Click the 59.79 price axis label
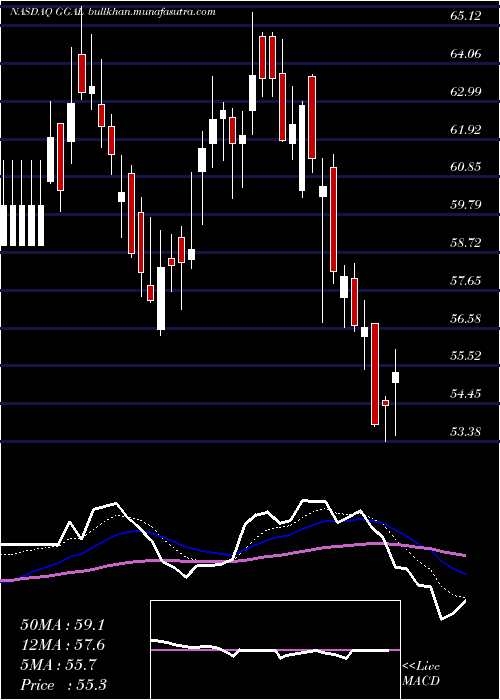Screen dimensions: 500x700 pos(466,205)
